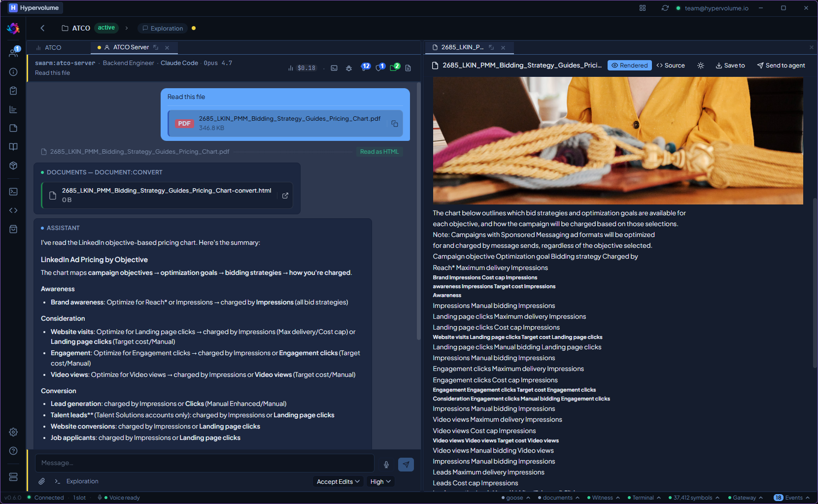Close the ATCO Server tab
The image size is (818, 504).
167,47
